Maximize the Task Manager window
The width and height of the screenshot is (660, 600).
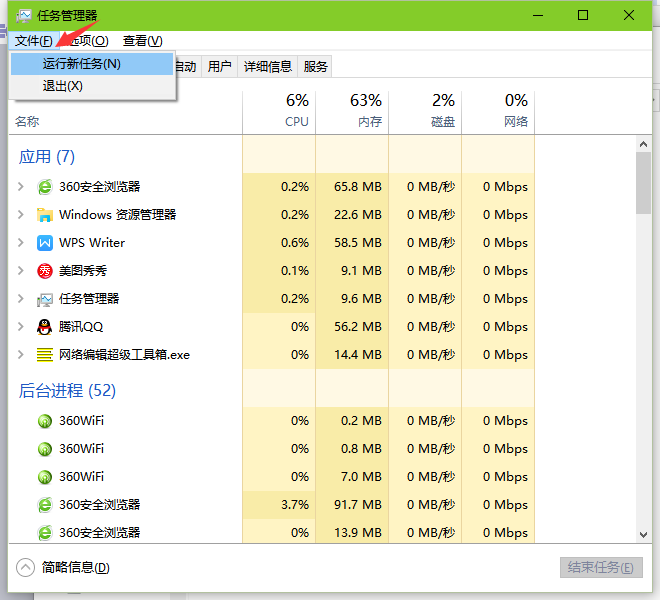coord(583,16)
